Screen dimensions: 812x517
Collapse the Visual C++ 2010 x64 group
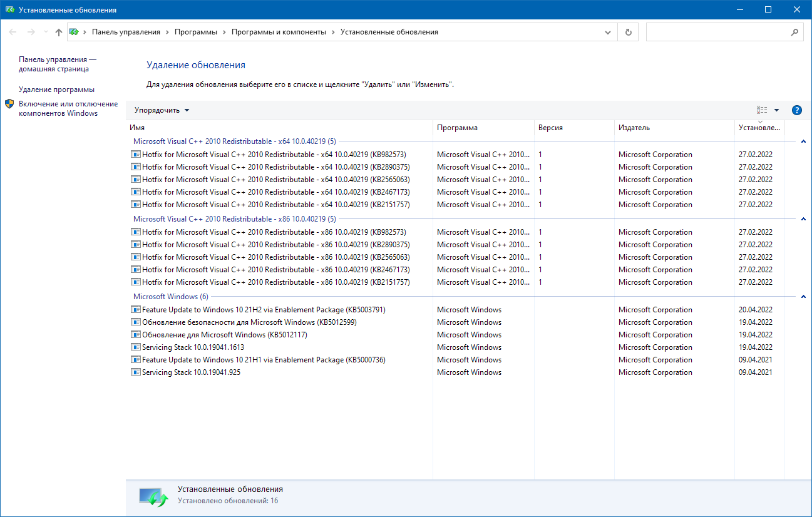pos(803,141)
